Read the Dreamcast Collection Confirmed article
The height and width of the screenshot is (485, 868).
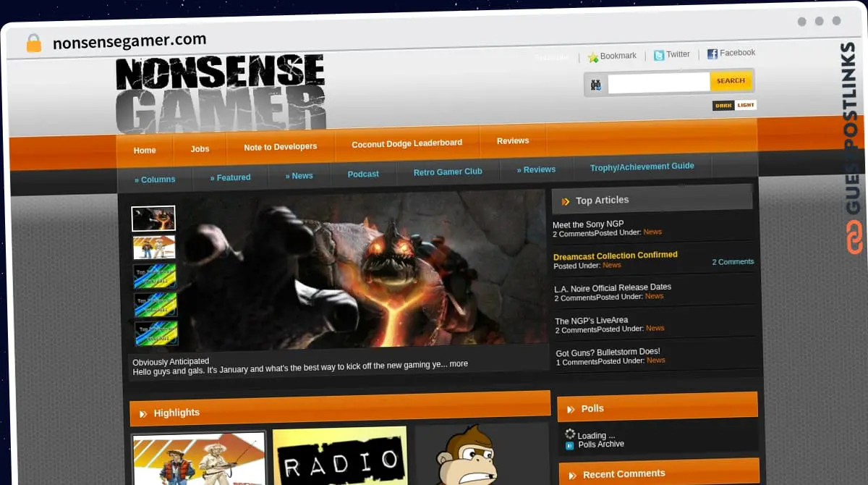[616, 256]
